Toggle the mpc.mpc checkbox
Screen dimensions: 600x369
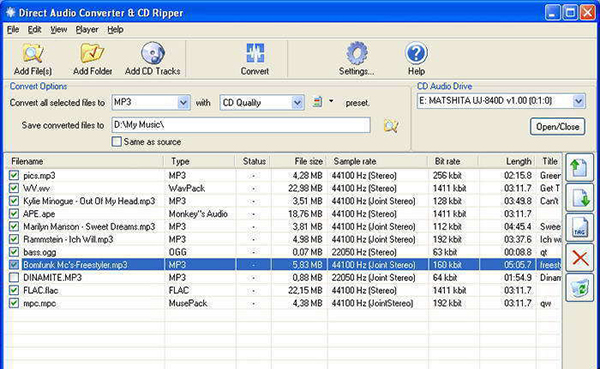14,303
